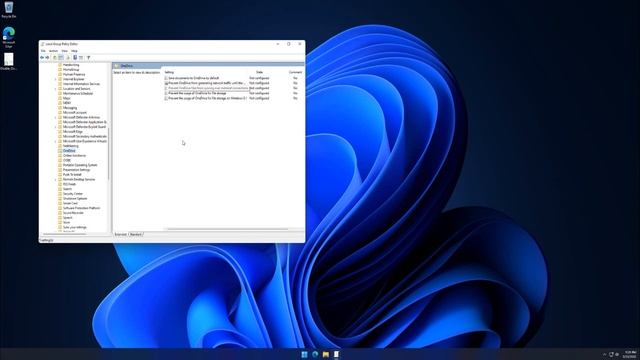The image size is (640, 360).
Task: Select the Microsoft Edge desktop shortcut
Action: pos(9,37)
